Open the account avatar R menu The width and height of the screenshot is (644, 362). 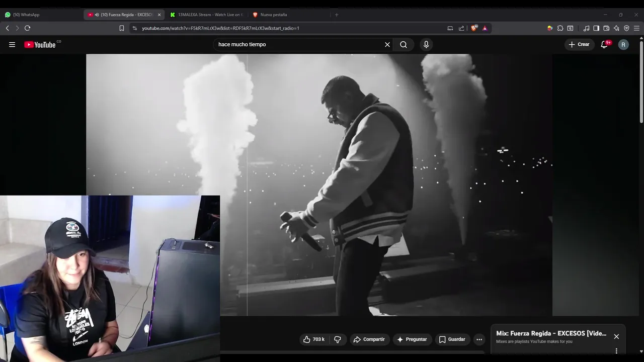[x=623, y=44]
